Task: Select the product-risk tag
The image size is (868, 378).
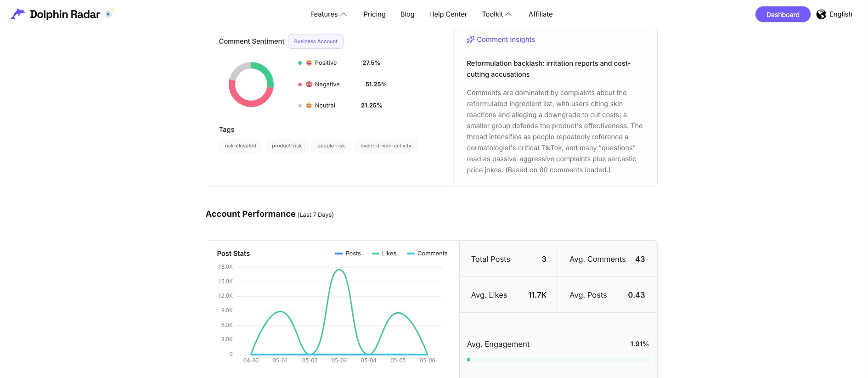Action: tap(287, 146)
